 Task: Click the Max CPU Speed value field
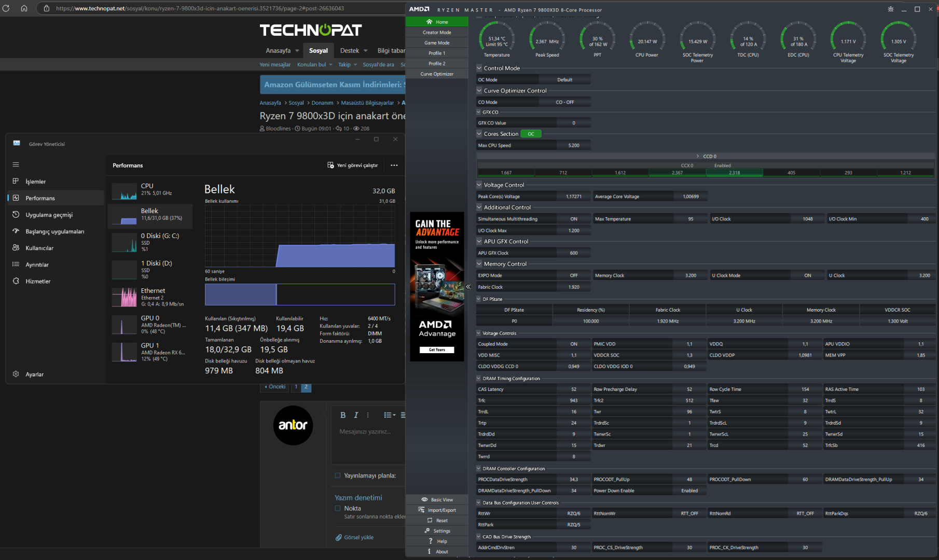[x=574, y=145]
